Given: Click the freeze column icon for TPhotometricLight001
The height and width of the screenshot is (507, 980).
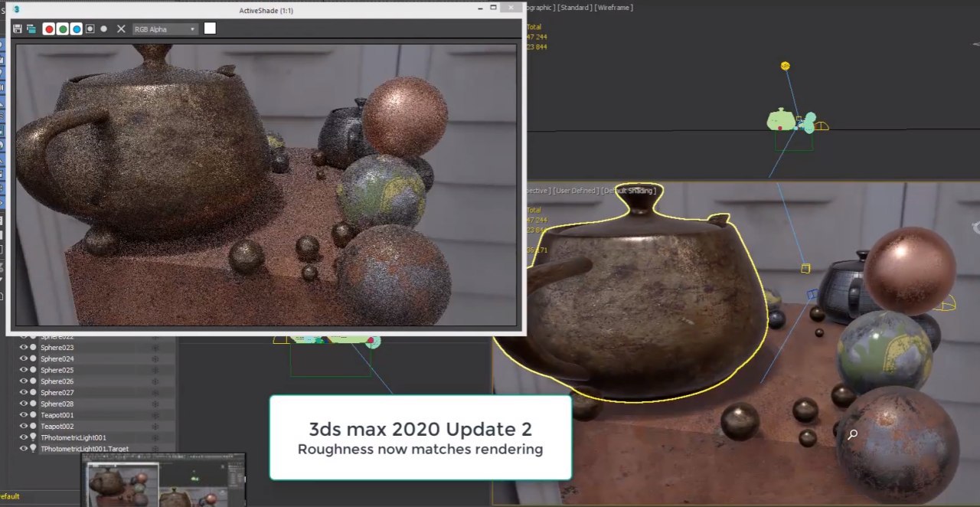Looking at the screenshot, I should (155, 437).
